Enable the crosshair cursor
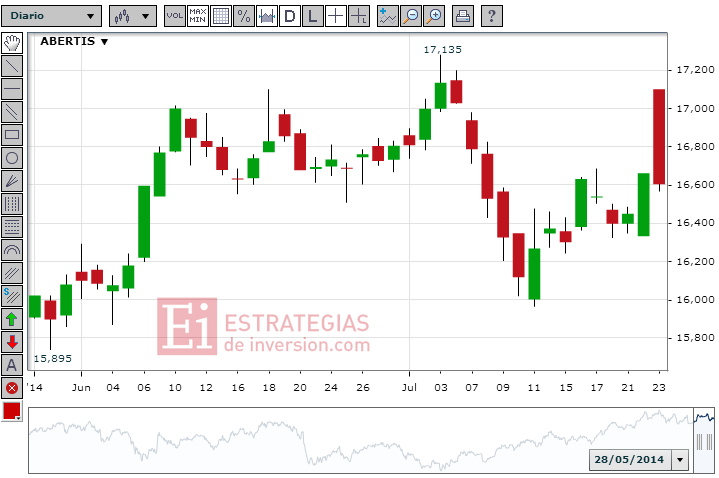719x478 pixels. click(335, 16)
